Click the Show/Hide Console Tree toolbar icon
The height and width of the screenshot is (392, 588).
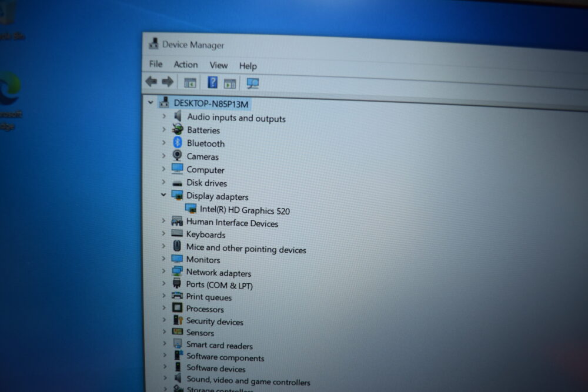coord(190,82)
